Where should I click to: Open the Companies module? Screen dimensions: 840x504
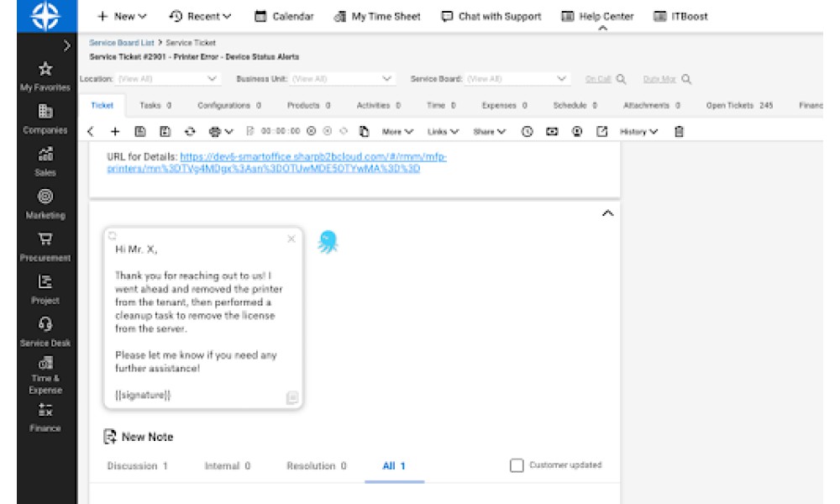[x=45, y=119]
